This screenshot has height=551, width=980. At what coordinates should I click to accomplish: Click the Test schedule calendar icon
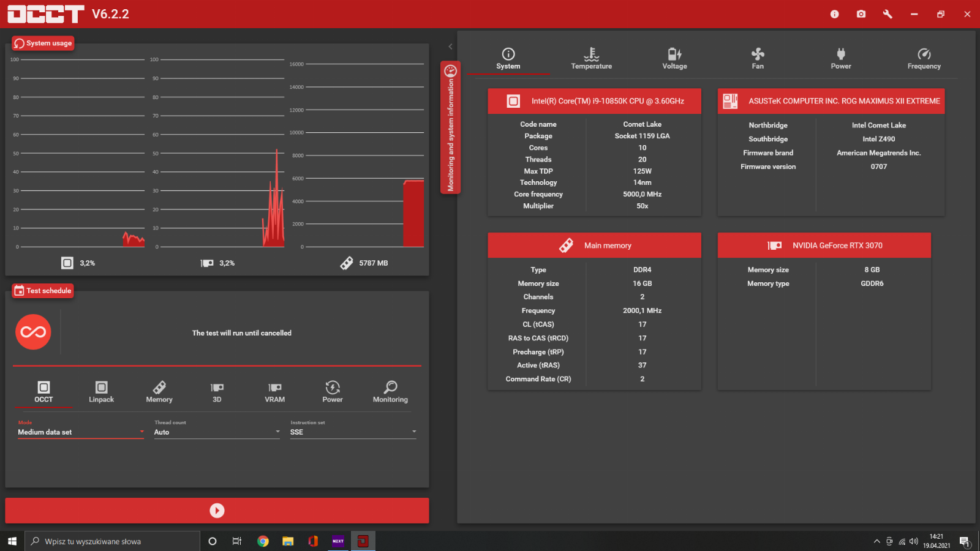pos(20,291)
